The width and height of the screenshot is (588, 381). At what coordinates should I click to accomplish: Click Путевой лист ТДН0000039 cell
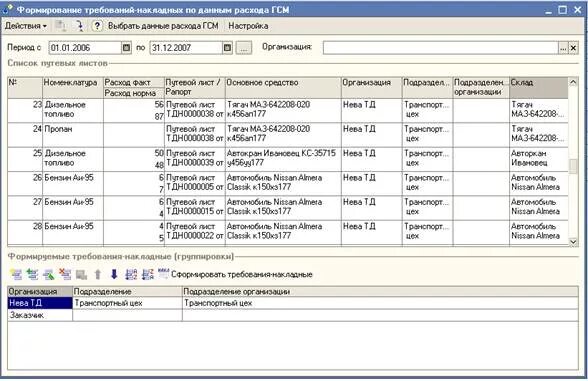pos(195,159)
